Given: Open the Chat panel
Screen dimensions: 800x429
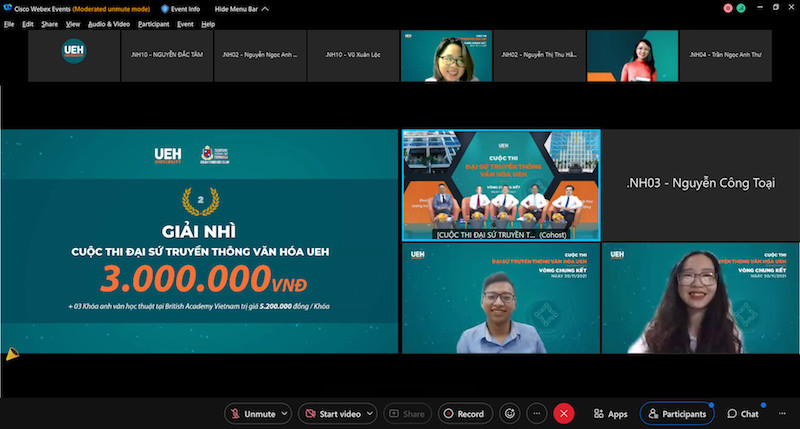Looking at the screenshot, I should (x=742, y=413).
